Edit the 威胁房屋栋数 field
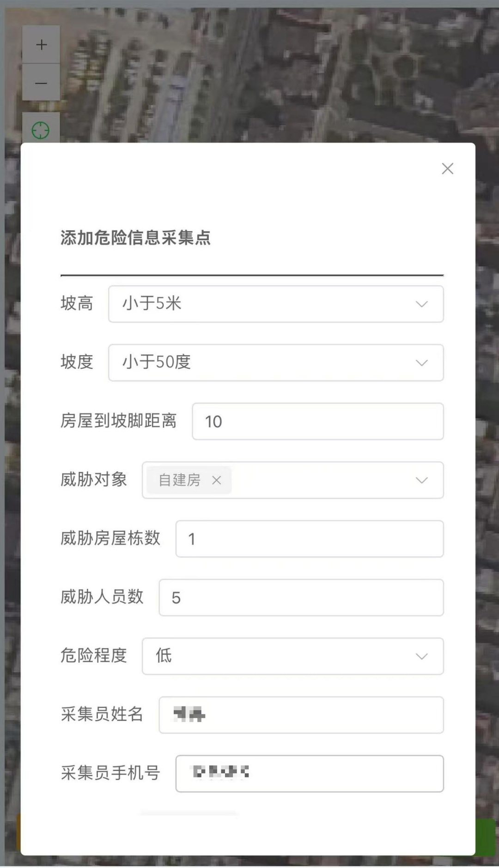The image size is (499, 868). (x=310, y=539)
